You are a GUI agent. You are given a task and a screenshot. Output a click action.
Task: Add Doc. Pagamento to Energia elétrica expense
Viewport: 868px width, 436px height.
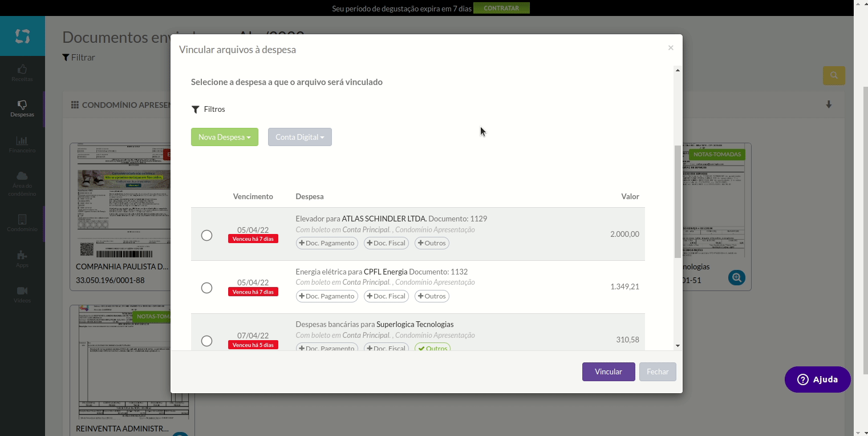tap(327, 296)
